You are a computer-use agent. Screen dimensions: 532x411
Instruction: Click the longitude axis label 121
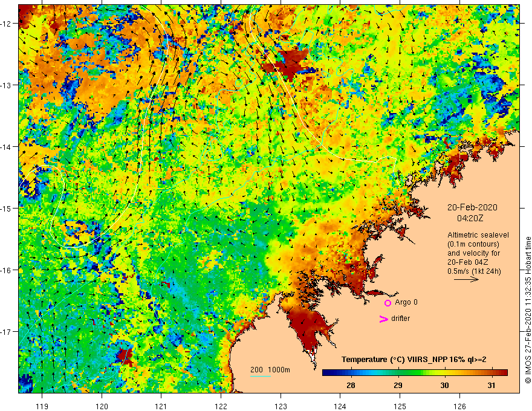pos(161,406)
